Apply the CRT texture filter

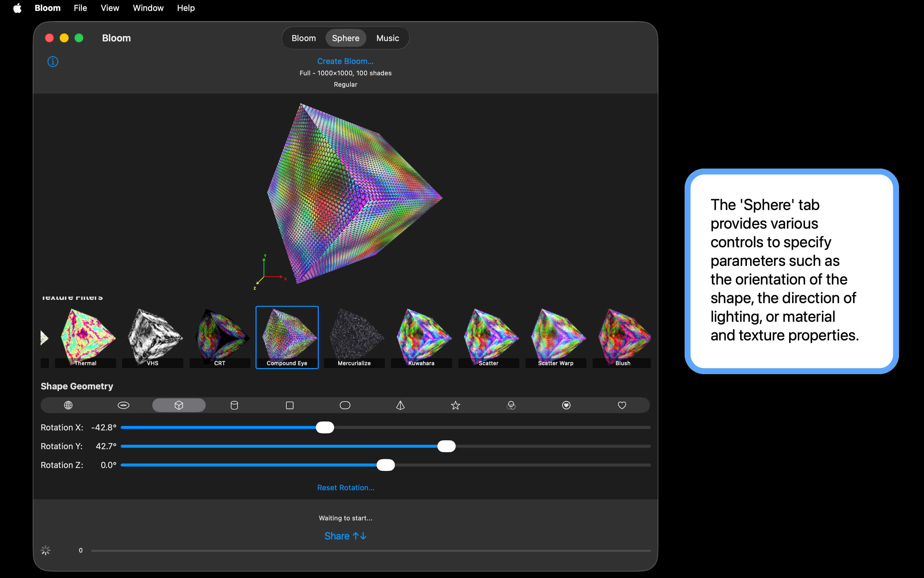pos(220,337)
